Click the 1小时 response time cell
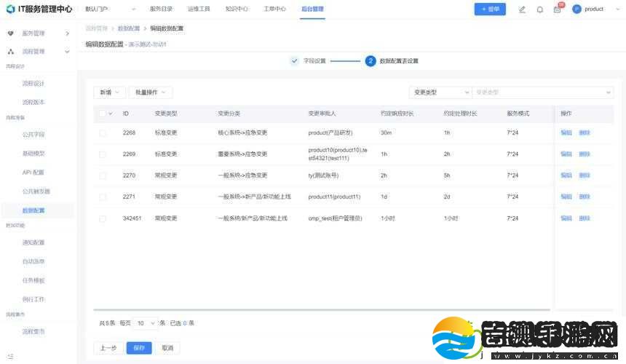The height and width of the screenshot is (364, 626). pos(388,218)
